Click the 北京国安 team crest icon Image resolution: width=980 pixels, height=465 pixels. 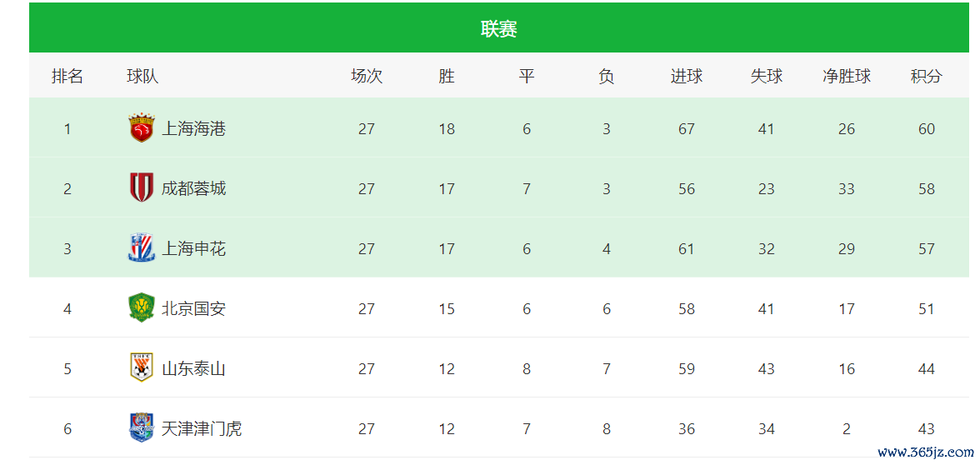[x=142, y=308]
